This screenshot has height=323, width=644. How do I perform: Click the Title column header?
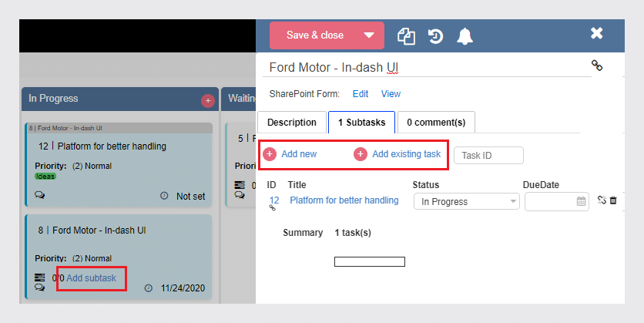(x=297, y=185)
